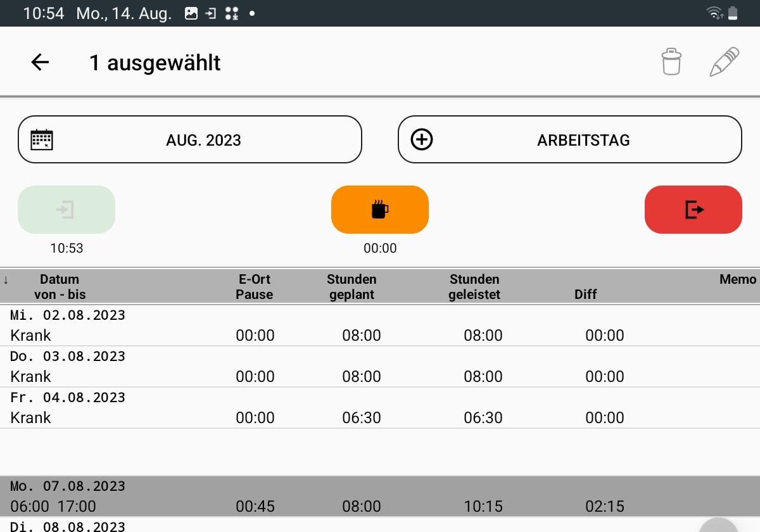This screenshot has width=760, height=532.
Task: Tap the Wi-Fi status icon
Action: point(715,13)
